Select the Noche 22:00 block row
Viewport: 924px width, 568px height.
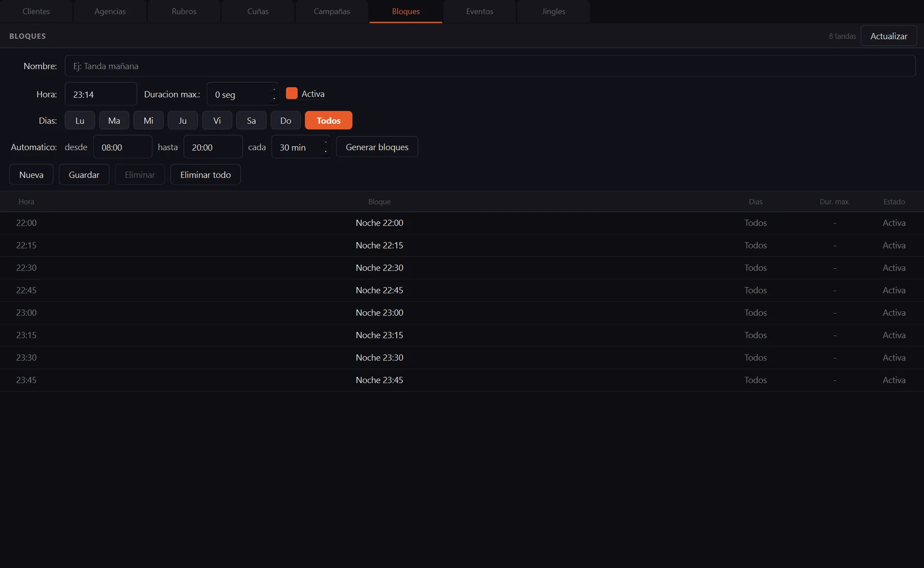[x=462, y=223]
